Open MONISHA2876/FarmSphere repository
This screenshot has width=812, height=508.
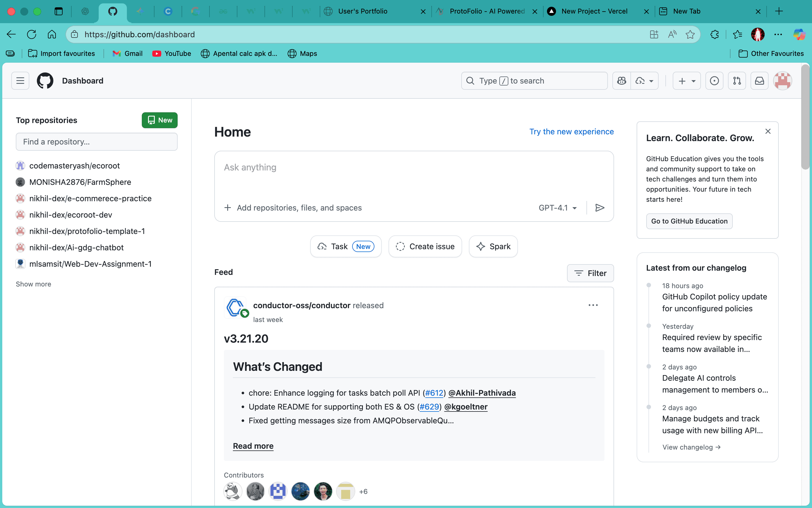point(80,182)
